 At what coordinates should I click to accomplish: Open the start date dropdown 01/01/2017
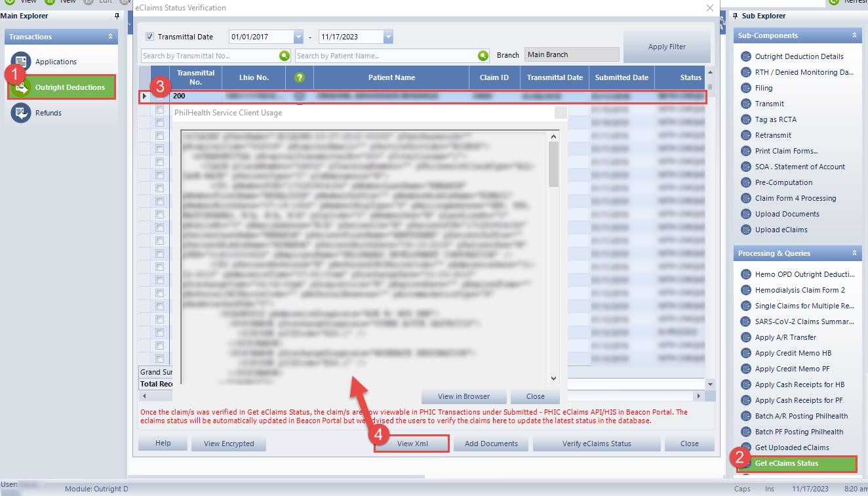coord(298,37)
